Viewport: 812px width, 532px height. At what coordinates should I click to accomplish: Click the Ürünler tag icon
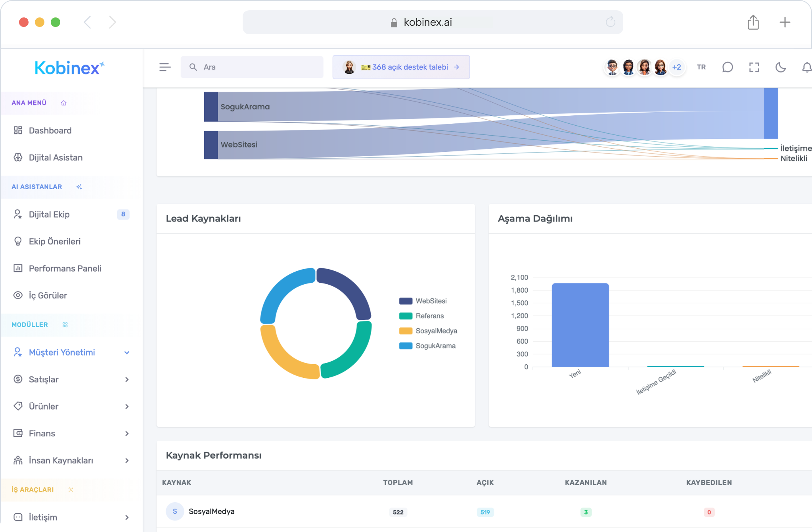tap(18, 406)
